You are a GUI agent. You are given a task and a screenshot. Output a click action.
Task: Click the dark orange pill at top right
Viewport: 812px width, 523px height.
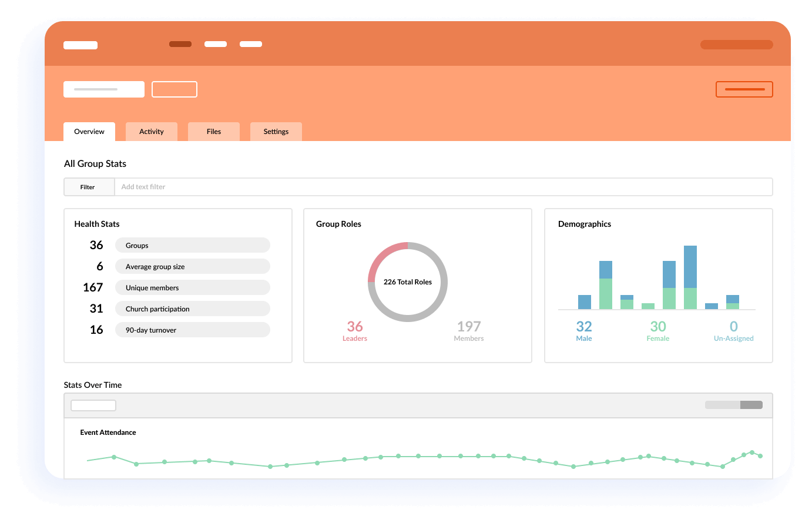click(x=737, y=45)
